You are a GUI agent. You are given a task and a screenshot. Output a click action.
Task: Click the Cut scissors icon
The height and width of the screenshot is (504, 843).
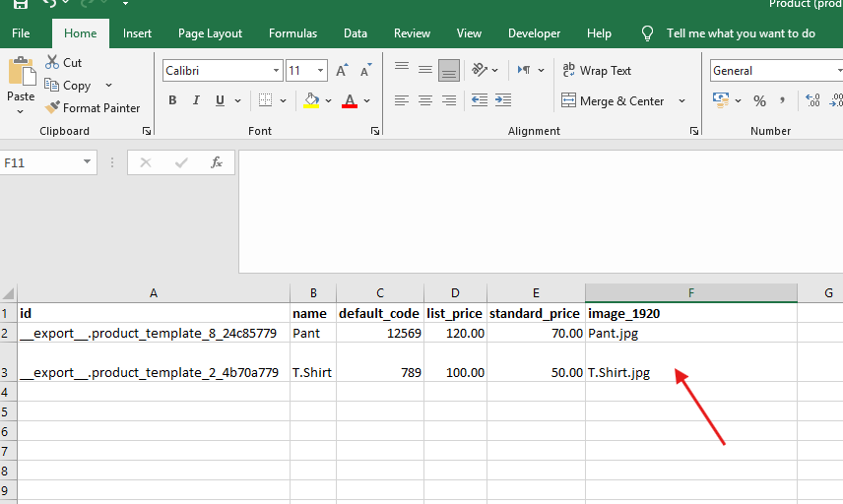53,62
